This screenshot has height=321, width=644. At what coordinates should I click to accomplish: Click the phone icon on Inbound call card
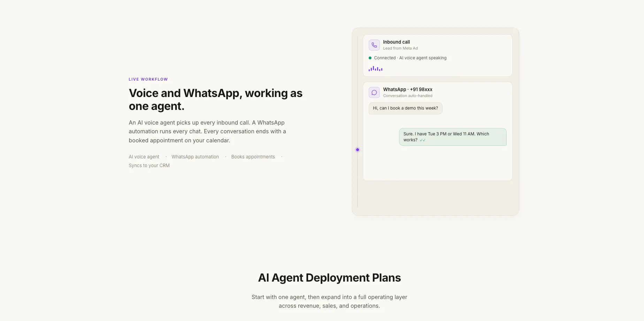coord(374,45)
